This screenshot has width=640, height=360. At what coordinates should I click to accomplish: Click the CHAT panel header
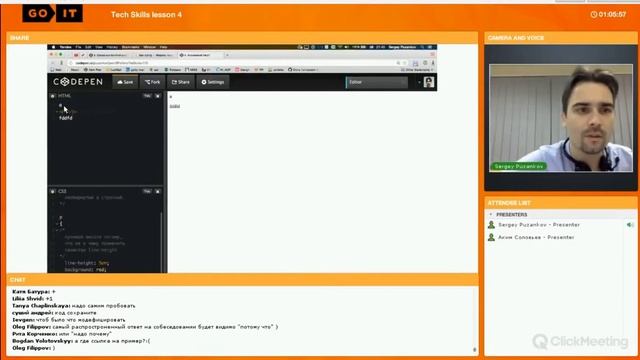pyautogui.click(x=242, y=280)
